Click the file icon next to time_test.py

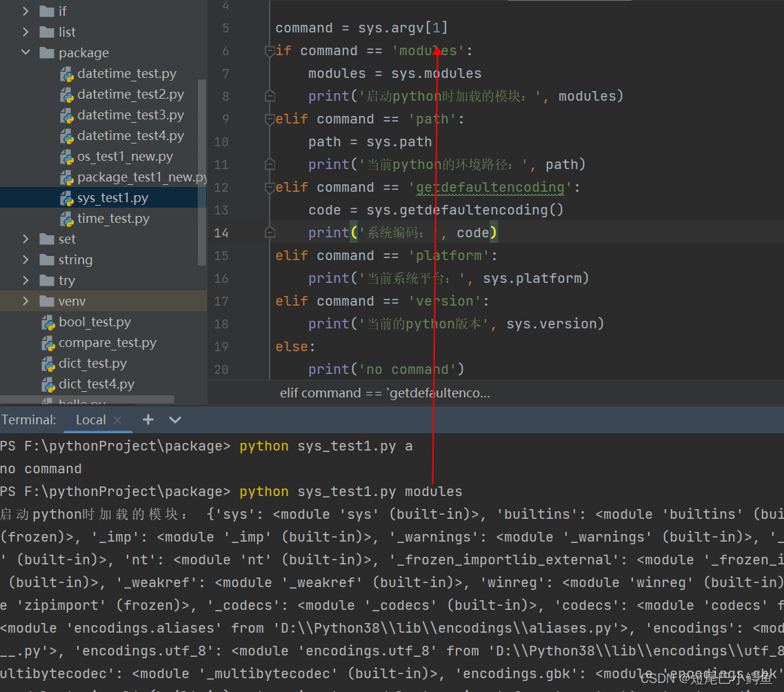(67, 219)
